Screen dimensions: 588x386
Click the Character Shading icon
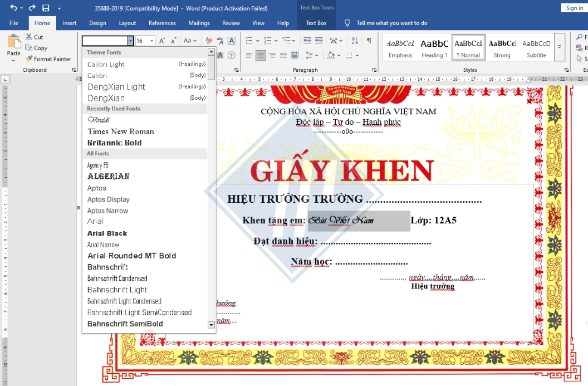[x=220, y=55]
